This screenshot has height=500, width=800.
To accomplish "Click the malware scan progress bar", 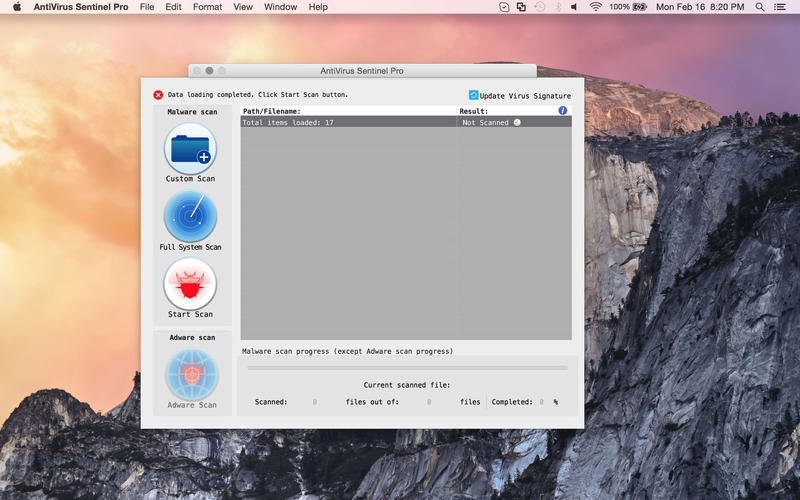I will (407, 368).
